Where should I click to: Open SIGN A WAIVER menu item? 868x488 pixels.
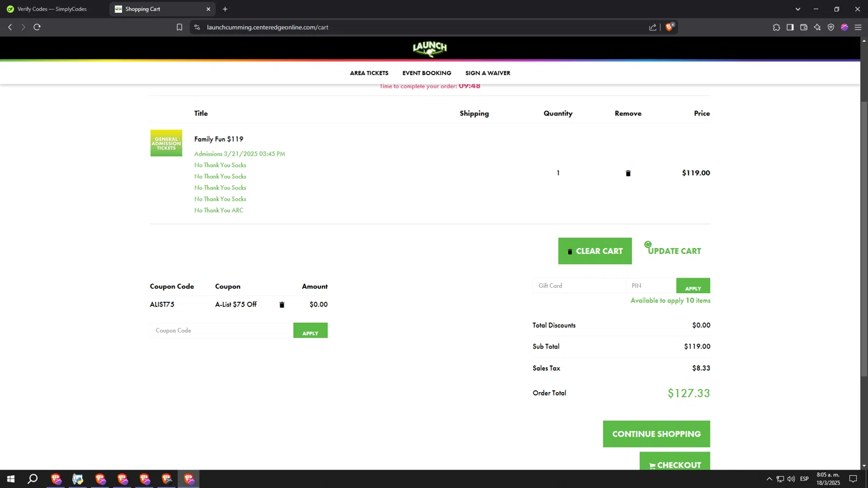(488, 73)
